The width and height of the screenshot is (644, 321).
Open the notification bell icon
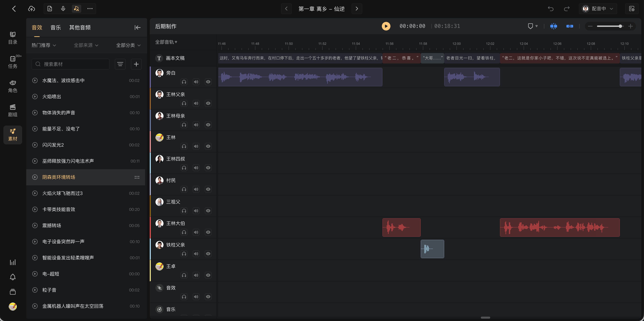pyautogui.click(x=13, y=277)
